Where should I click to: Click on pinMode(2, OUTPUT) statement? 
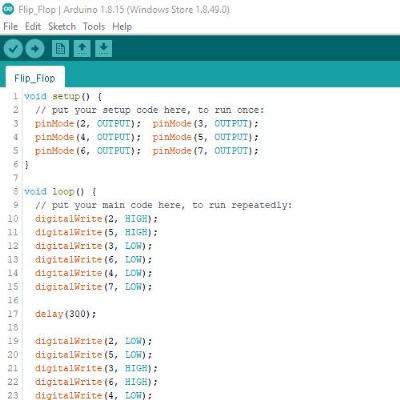click(88, 124)
